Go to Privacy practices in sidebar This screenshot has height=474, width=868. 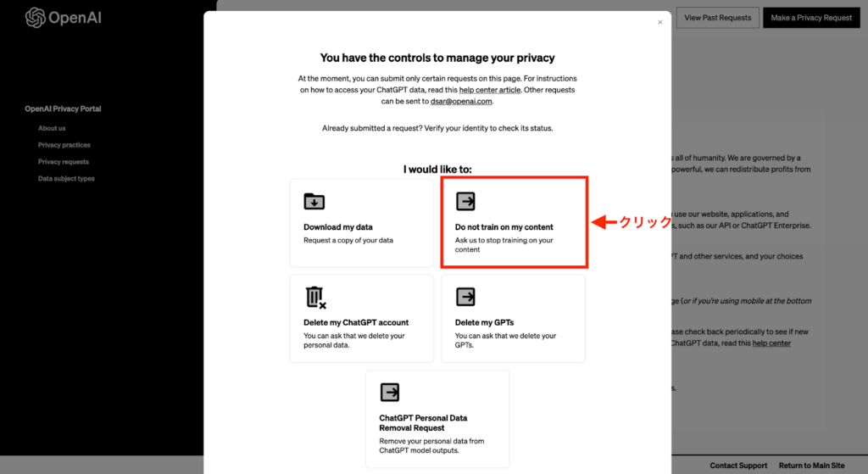click(64, 145)
